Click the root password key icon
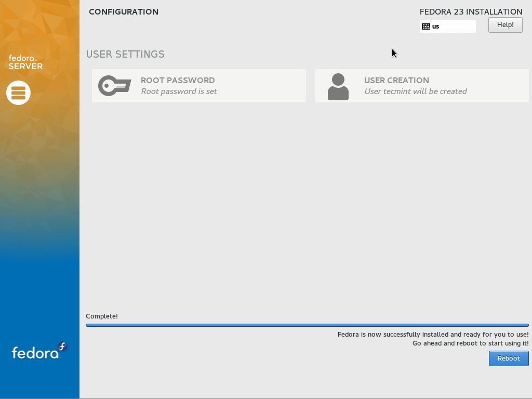The width and height of the screenshot is (532, 399). pyautogui.click(x=114, y=86)
